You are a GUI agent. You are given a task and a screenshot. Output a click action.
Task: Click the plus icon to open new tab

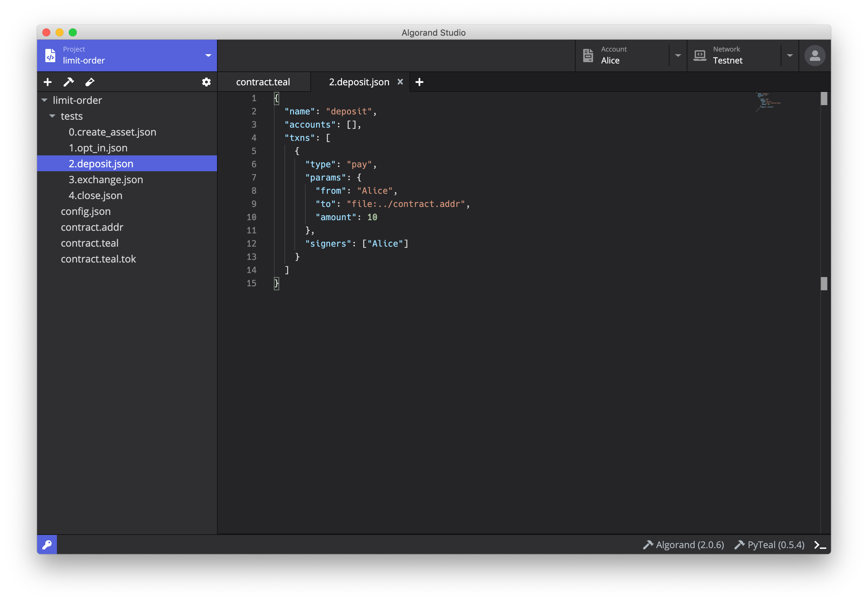[x=419, y=82]
